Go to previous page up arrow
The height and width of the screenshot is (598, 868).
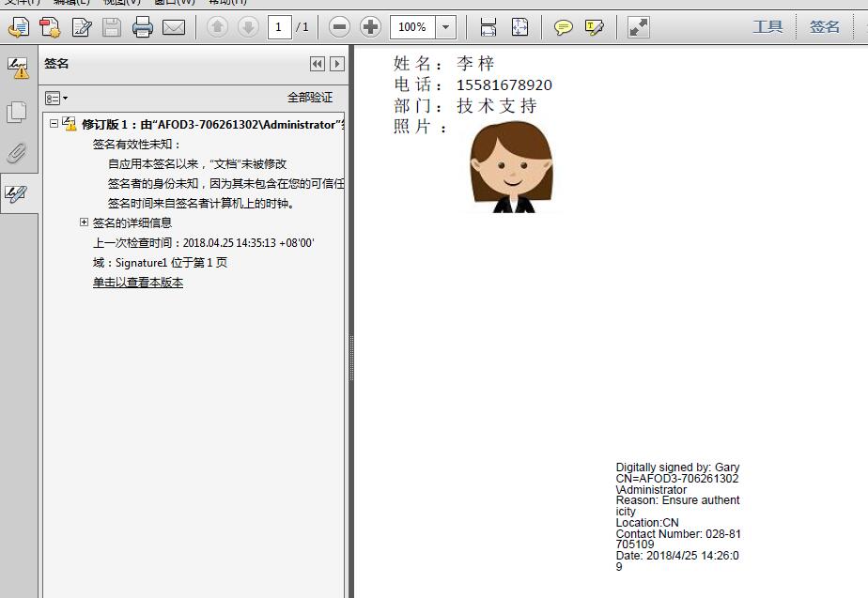tap(217, 27)
